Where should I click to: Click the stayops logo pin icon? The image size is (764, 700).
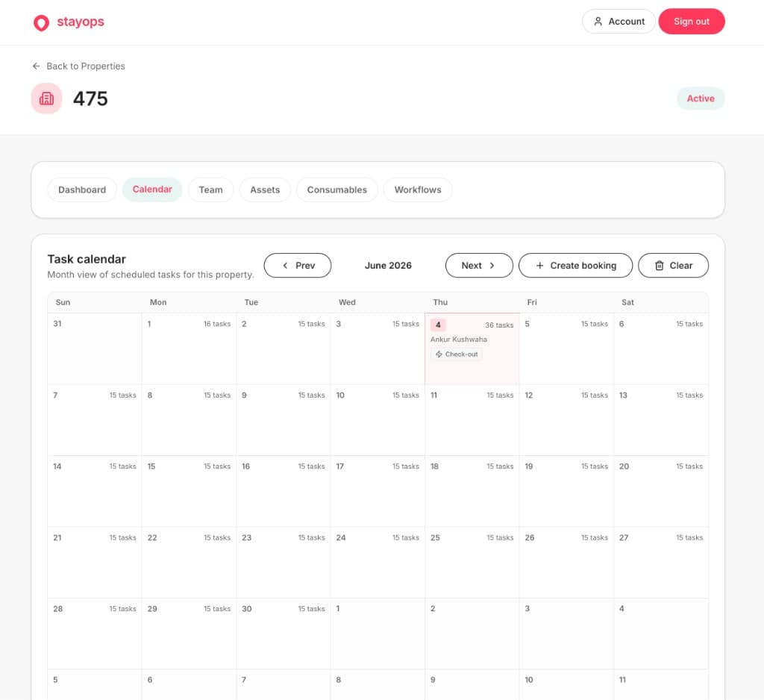(x=42, y=22)
